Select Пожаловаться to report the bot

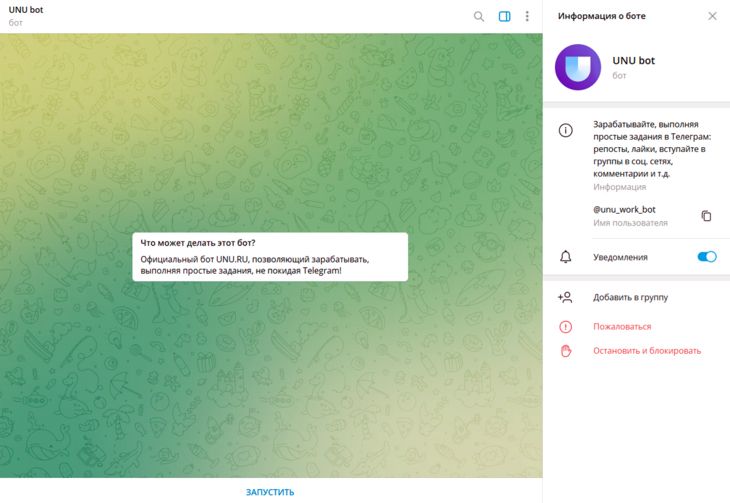coord(622,326)
